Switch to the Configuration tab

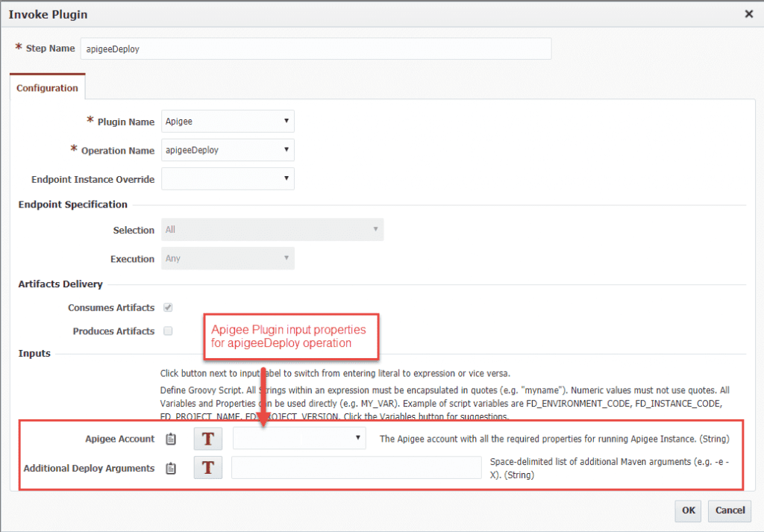[x=47, y=87]
